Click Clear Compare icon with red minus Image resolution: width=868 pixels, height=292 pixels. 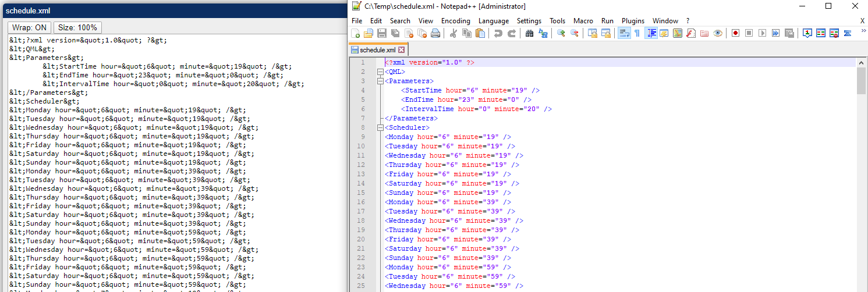[834, 33]
